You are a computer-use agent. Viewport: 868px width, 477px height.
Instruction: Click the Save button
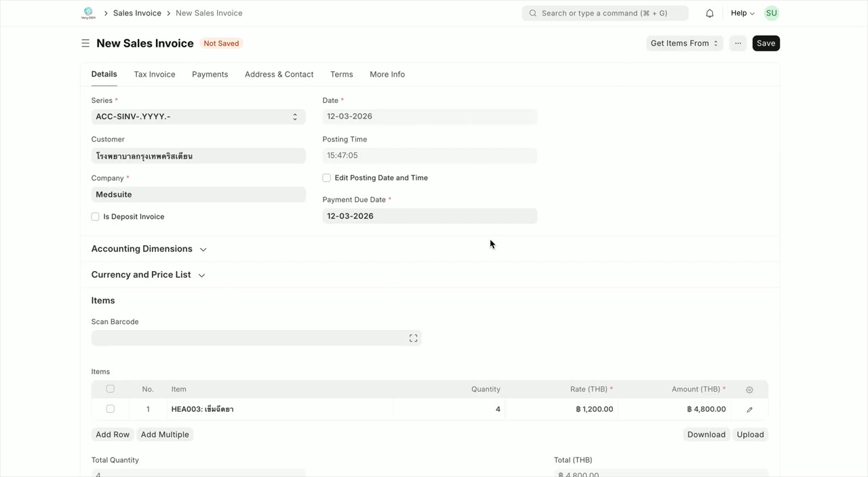[x=766, y=43]
